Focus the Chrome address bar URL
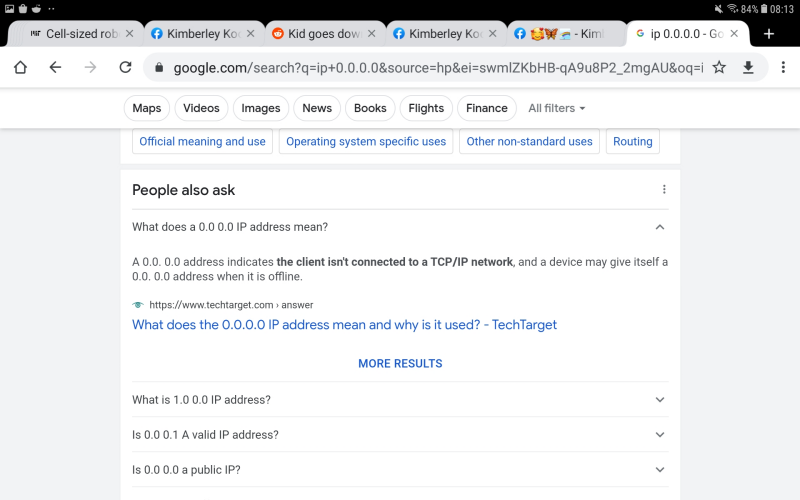 pyautogui.click(x=438, y=67)
